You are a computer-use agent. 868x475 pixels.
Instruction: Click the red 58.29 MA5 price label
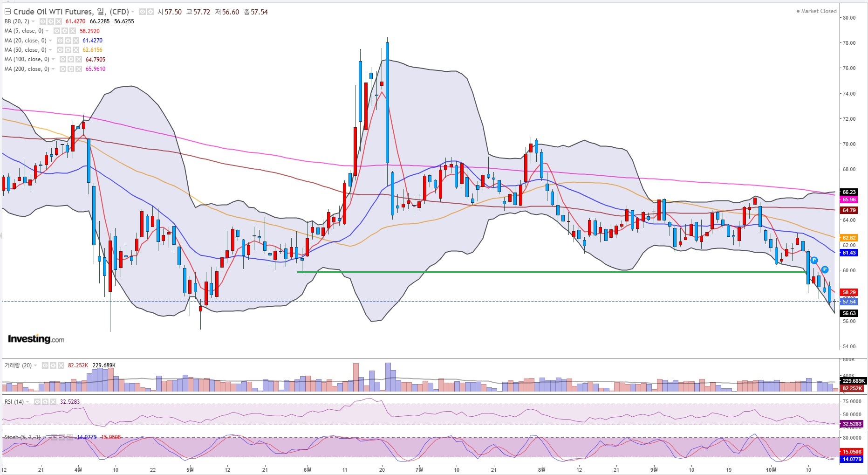click(x=849, y=292)
